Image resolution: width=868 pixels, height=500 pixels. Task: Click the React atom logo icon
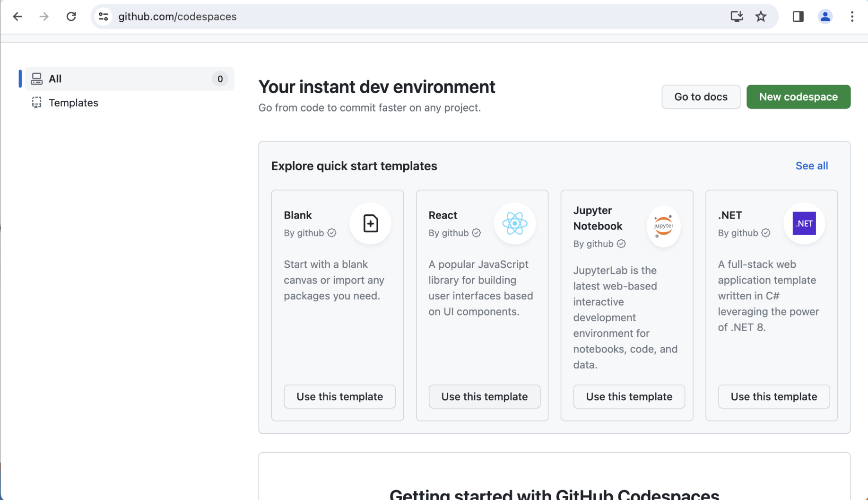514,223
